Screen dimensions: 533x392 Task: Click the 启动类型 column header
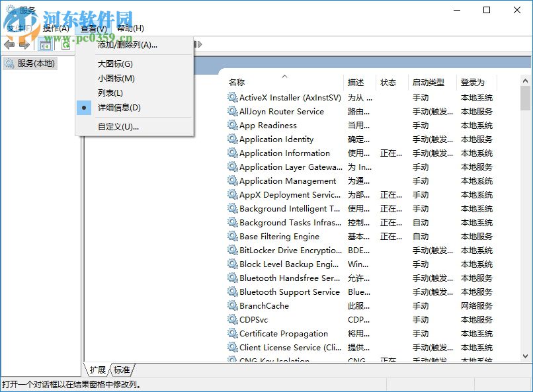point(428,82)
